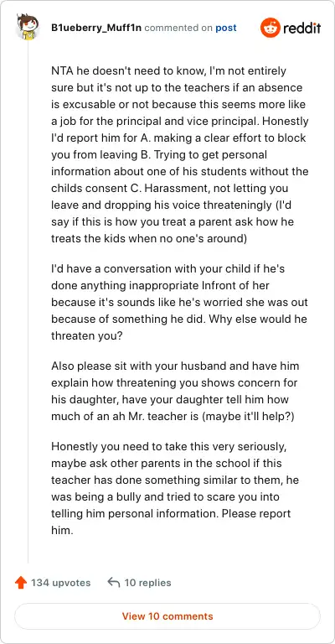
Task: Click the "View 10 comments" button
Action: click(x=167, y=616)
